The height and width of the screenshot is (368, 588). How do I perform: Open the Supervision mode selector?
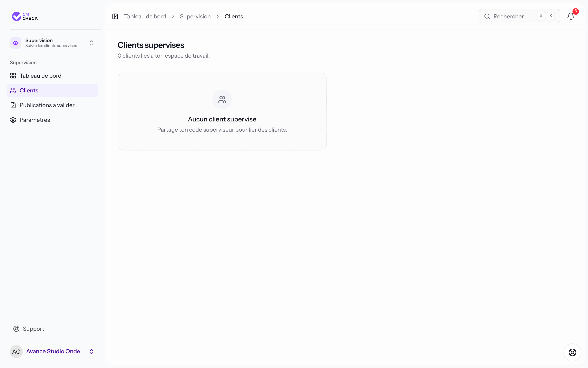tap(52, 43)
